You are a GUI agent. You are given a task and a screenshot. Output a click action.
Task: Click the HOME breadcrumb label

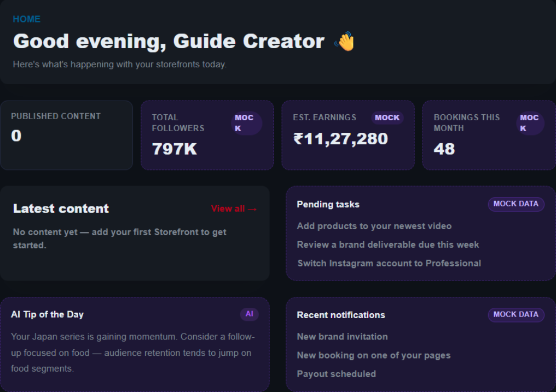27,19
